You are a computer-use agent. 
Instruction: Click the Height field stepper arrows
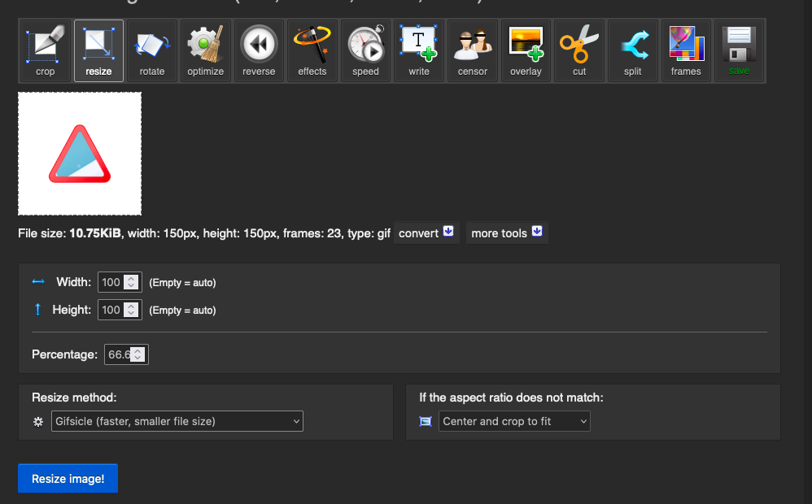pyautogui.click(x=132, y=310)
